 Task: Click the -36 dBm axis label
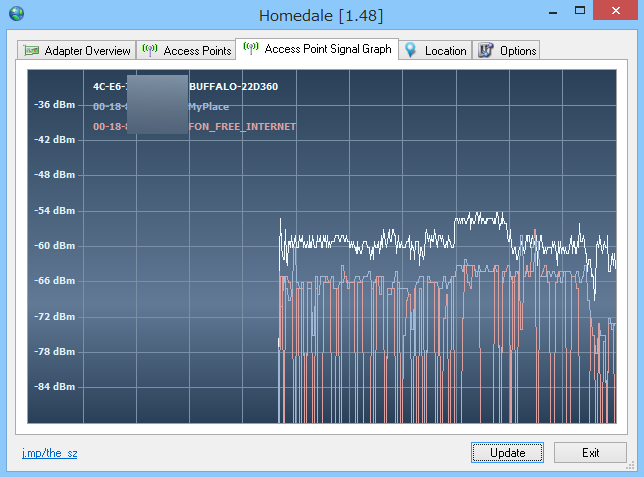[x=55, y=105]
